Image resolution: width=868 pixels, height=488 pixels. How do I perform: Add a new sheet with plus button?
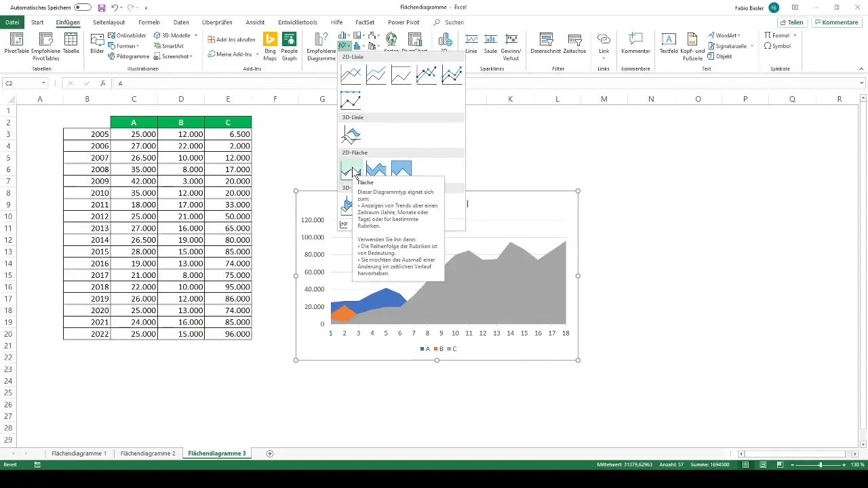click(x=270, y=453)
